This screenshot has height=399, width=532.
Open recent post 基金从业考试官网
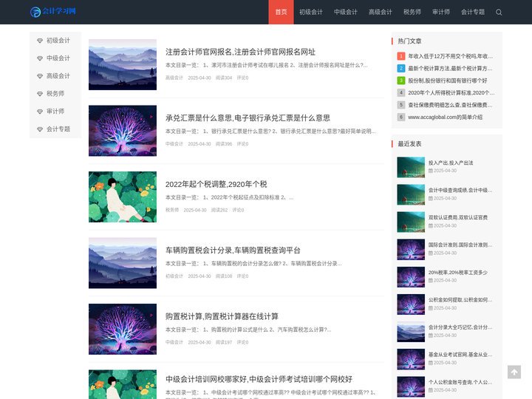[x=460, y=355]
